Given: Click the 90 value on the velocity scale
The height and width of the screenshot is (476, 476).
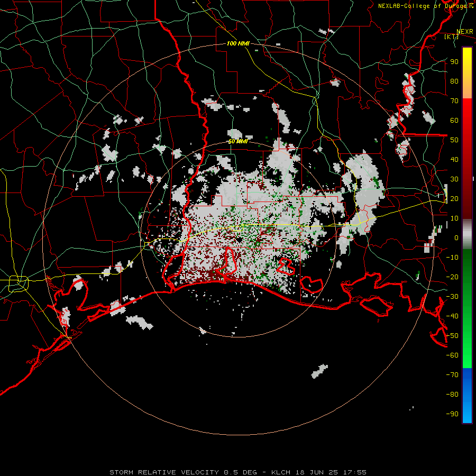Looking at the screenshot, I should click(x=454, y=62).
